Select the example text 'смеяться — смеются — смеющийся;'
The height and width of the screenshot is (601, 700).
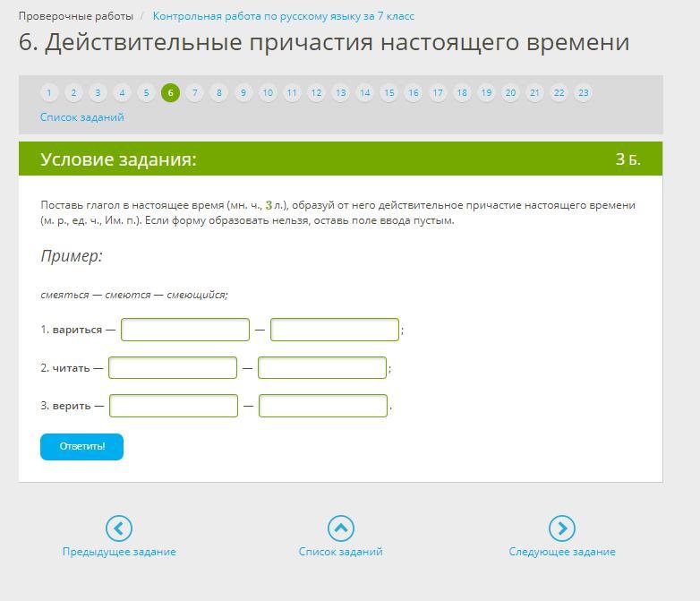(x=134, y=295)
